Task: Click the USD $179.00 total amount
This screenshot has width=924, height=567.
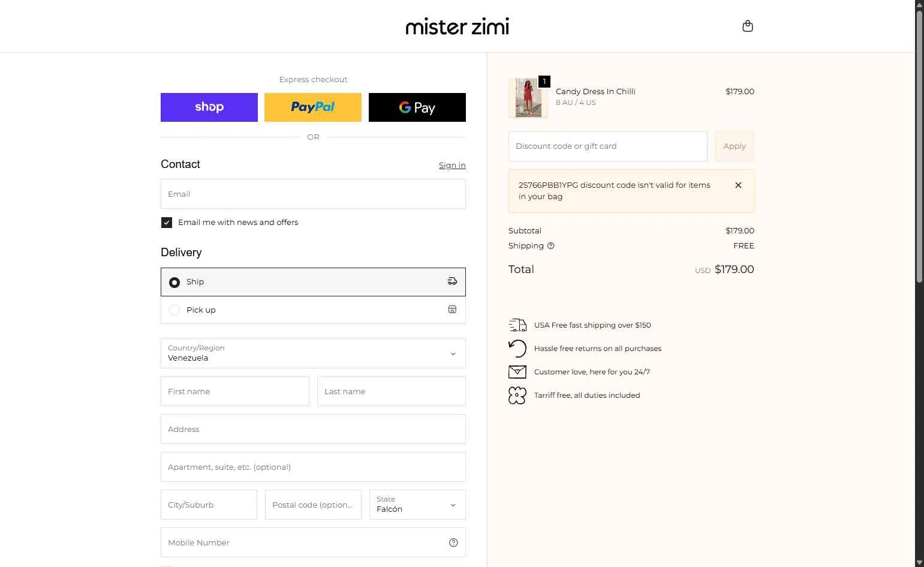Action: [724, 269]
